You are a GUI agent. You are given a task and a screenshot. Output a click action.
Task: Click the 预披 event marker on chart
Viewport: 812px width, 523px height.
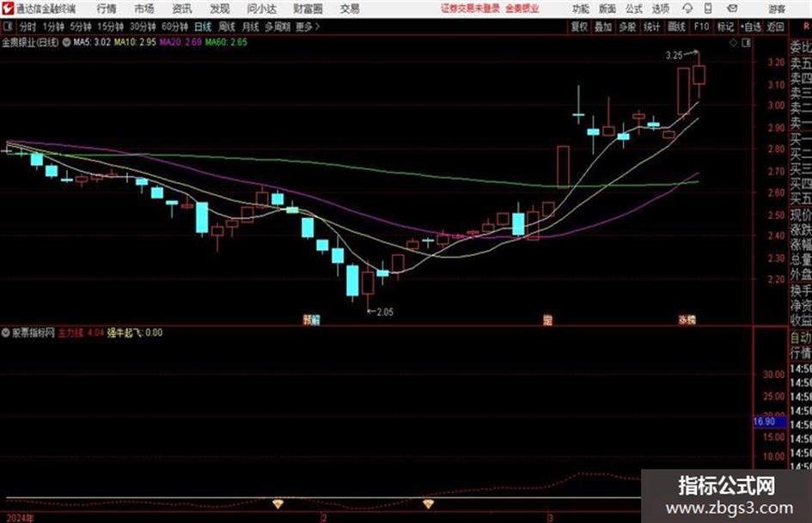(311, 320)
